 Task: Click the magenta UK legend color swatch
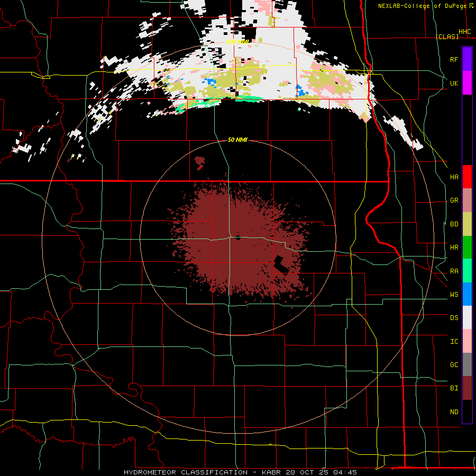point(467,83)
